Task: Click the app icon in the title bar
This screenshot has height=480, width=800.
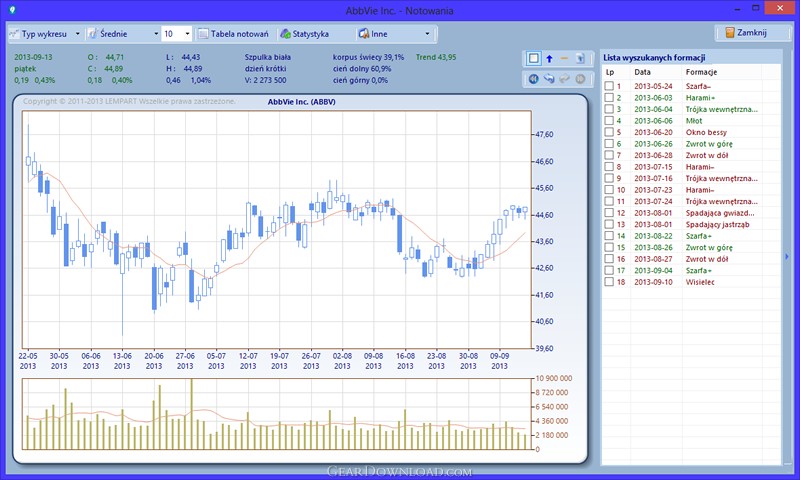Action: 12,9
